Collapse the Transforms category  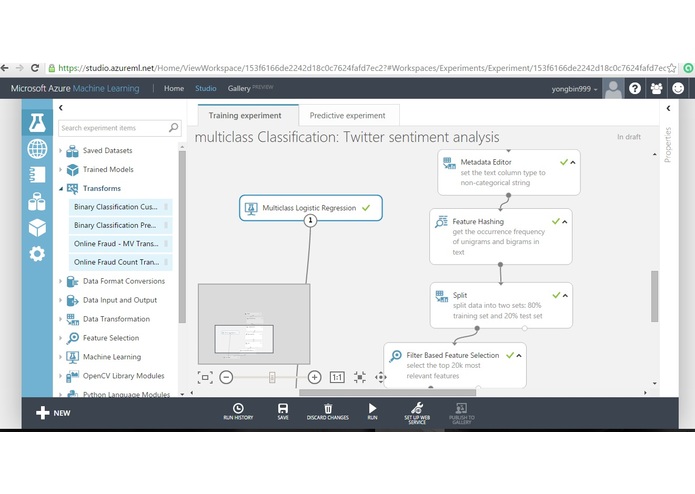click(x=61, y=189)
